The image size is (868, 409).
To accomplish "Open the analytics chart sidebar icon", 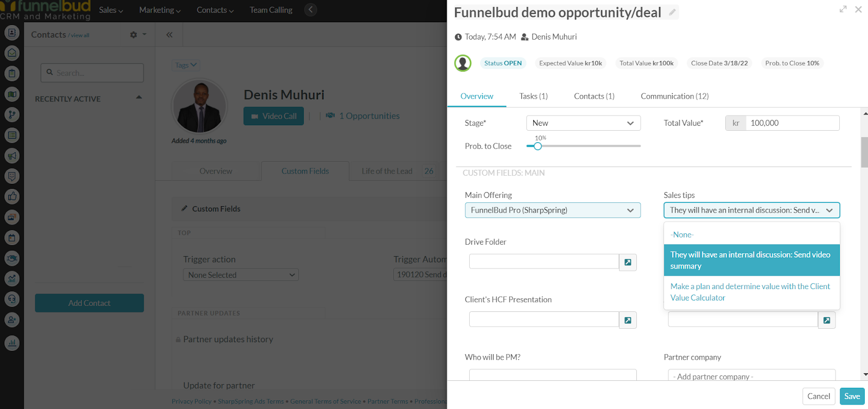I will tap(12, 279).
